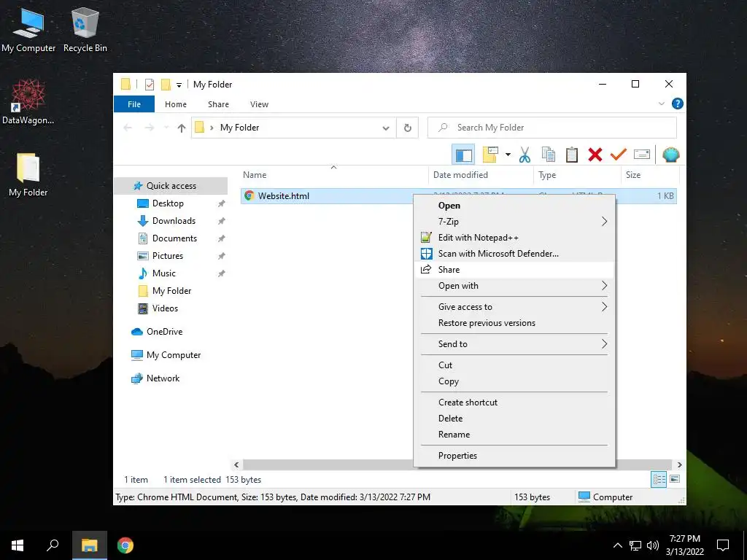The image size is (747, 560).
Task: Toggle the navigation pane toolbar icon
Action: (463, 155)
